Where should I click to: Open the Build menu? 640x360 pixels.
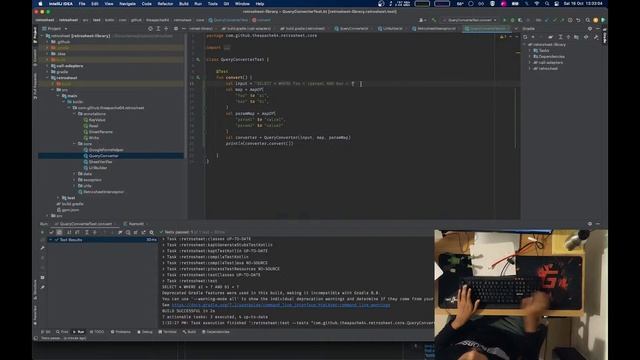pos(184,4)
